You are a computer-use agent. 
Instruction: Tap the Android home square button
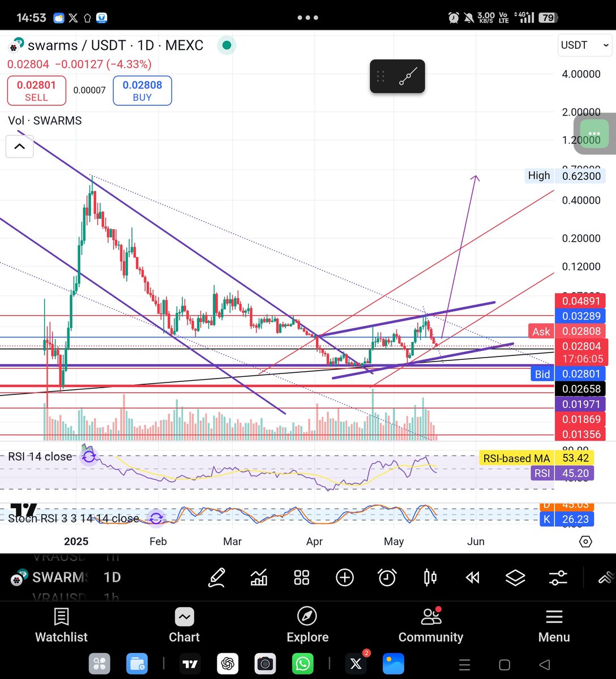504,664
